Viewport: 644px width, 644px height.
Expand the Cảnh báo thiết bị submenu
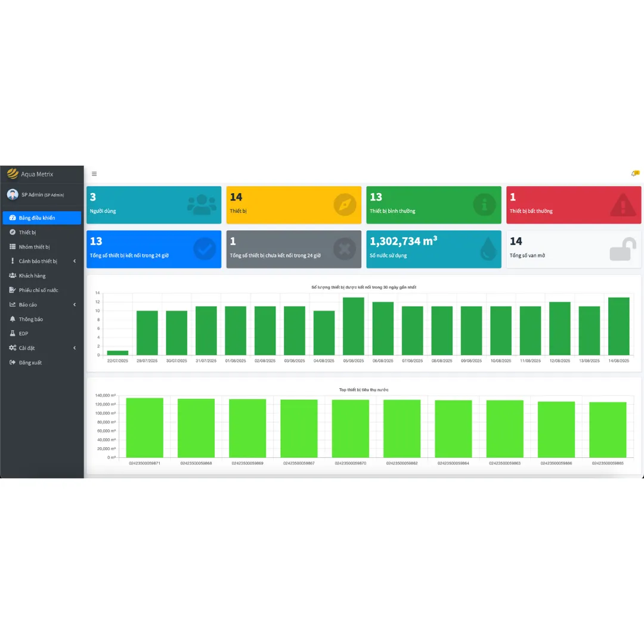coord(75,261)
